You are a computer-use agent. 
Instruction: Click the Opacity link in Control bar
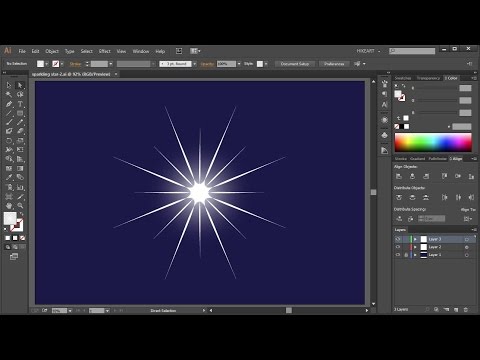tap(207, 64)
